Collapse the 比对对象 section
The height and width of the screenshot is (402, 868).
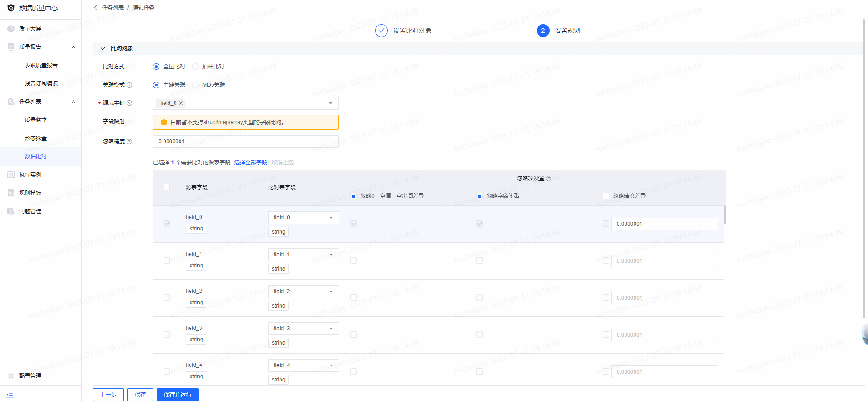103,48
